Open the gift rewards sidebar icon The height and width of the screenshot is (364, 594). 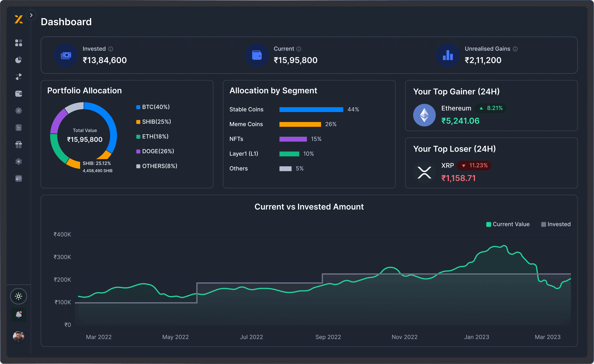(x=19, y=144)
